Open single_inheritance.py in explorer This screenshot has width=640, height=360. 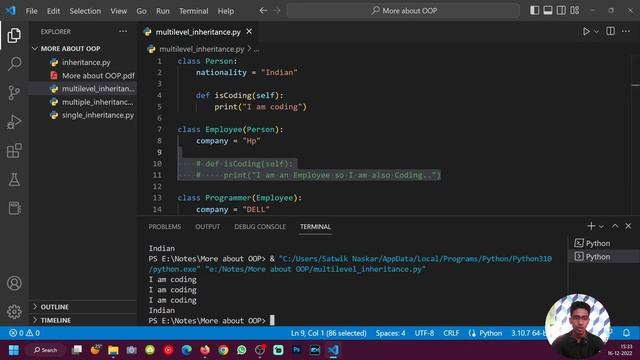[x=83, y=115]
